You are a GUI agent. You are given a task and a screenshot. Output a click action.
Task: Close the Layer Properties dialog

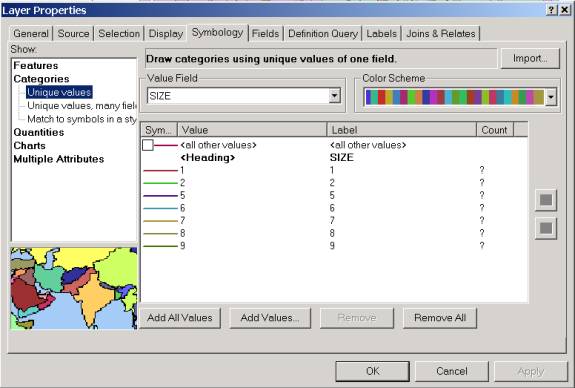coord(565,10)
